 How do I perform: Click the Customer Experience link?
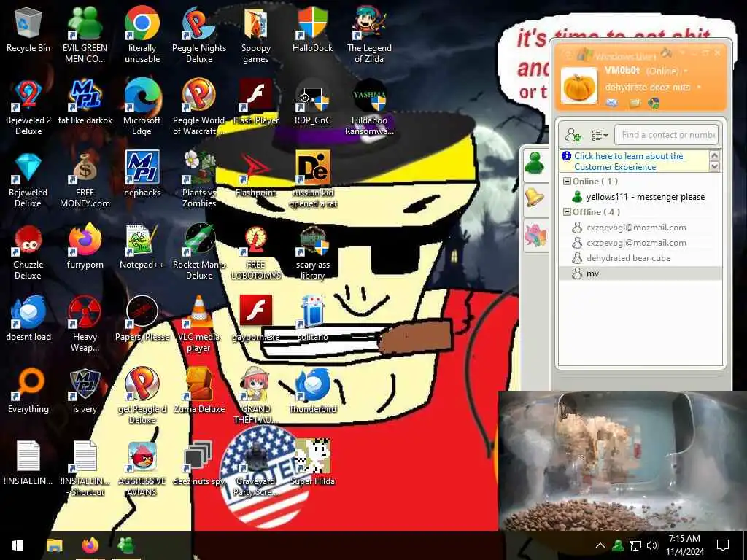point(629,161)
